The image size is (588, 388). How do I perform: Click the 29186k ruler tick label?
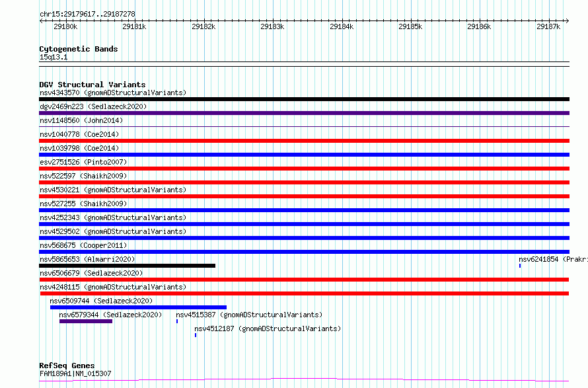pos(479,26)
